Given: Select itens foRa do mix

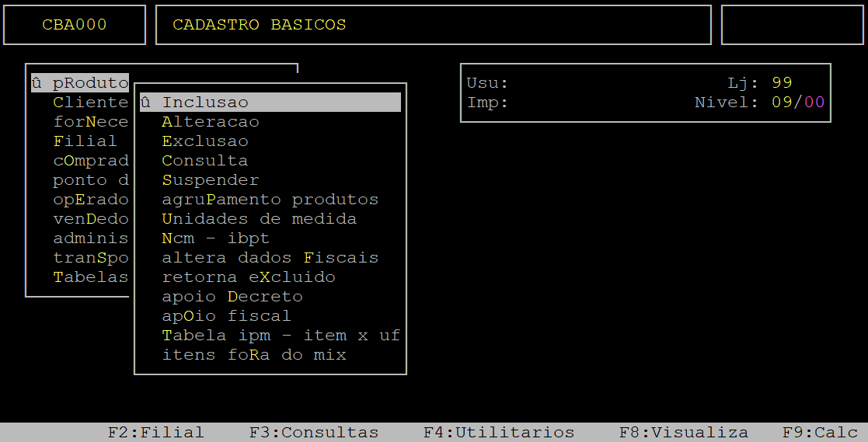Looking at the screenshot, I should coord(254,354).
